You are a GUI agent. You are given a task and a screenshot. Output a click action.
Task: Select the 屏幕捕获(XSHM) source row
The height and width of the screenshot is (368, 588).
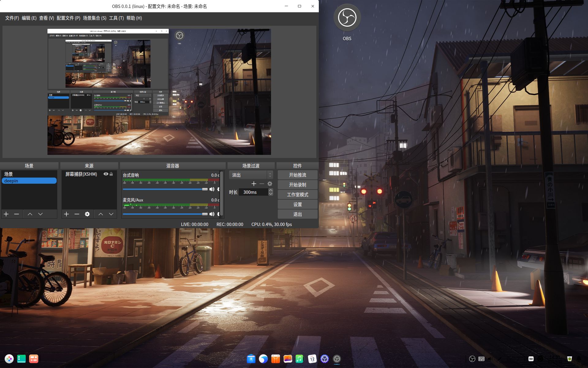pos(89,174)
